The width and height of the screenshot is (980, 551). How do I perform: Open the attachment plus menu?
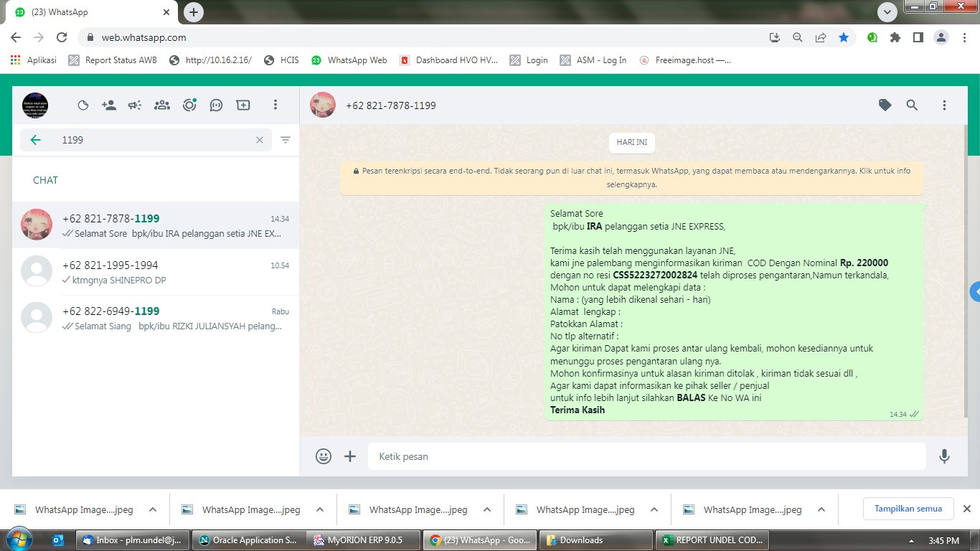pyautogui.click(x=350, y=456)
